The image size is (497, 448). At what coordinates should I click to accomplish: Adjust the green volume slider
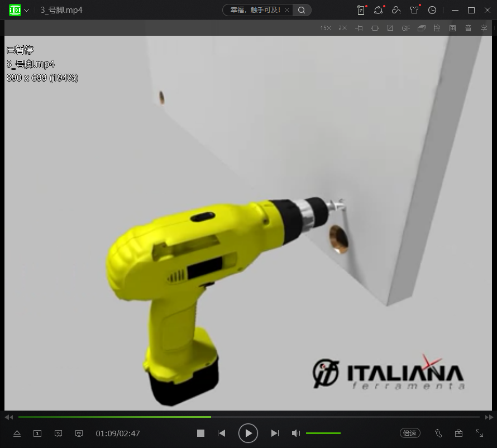(x=323, y=433)
